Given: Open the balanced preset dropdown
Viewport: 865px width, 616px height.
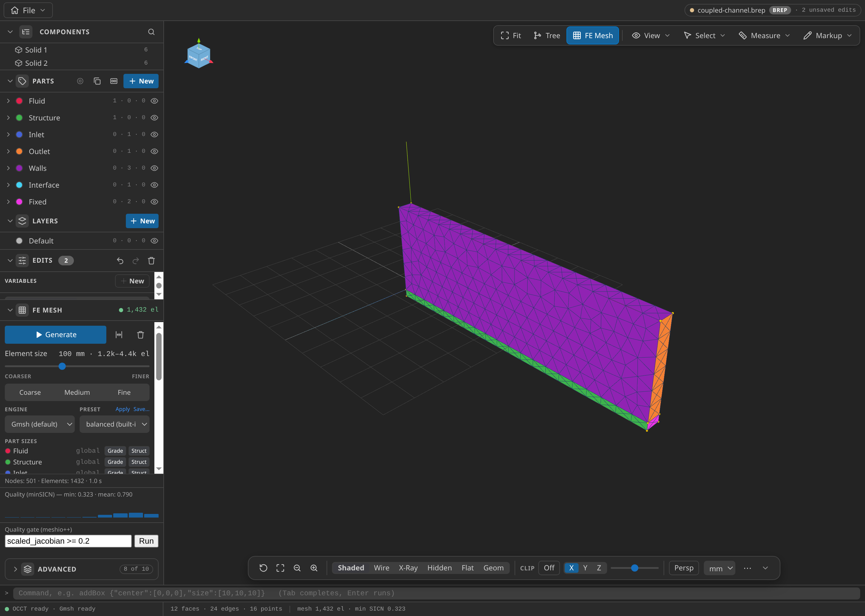Looking at the screenshot, I should [x=114, y=424].
